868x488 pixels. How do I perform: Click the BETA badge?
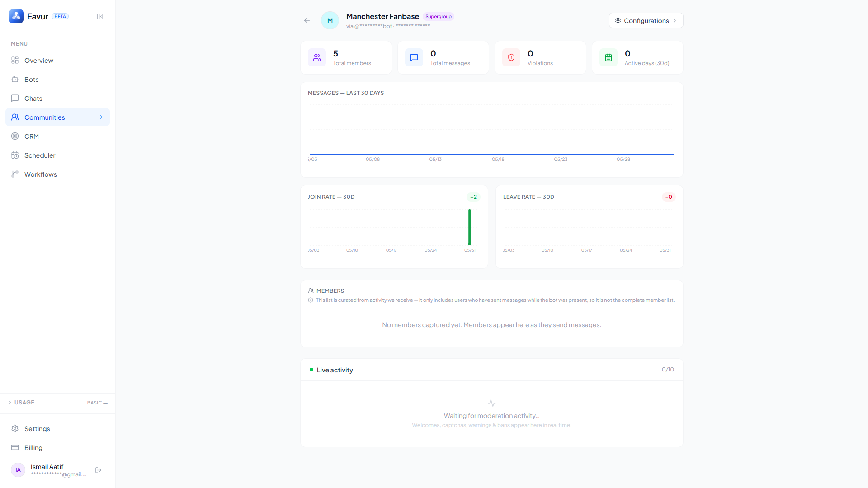[60, 17]
